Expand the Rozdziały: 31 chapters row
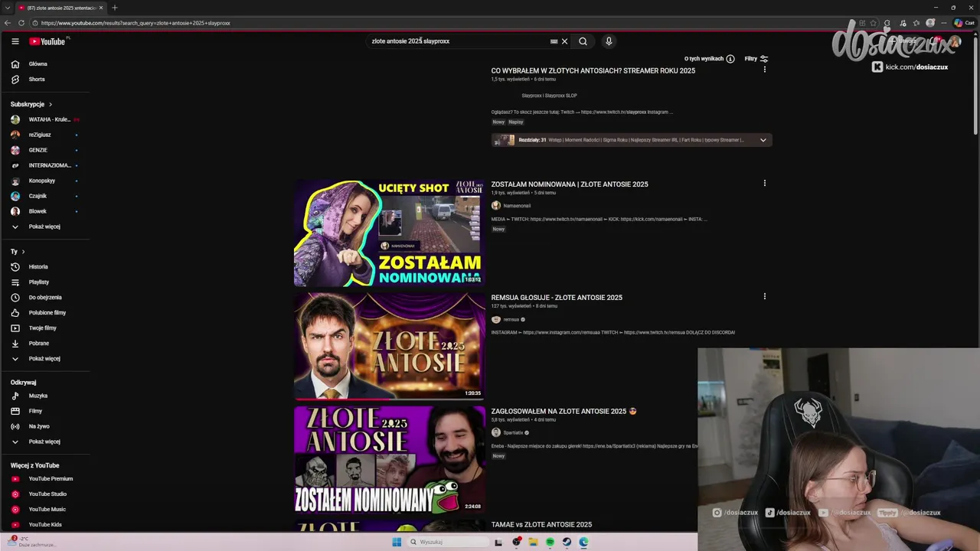This screenshot has width=980, height=551. (x=632, y=140)
